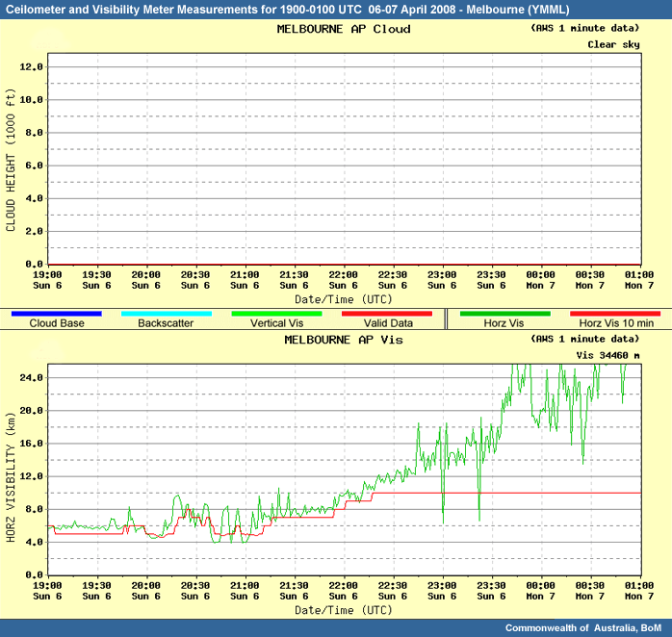Click the '6.0' tick on cloud height axis
672x637 pixels.
pos(35,166)
